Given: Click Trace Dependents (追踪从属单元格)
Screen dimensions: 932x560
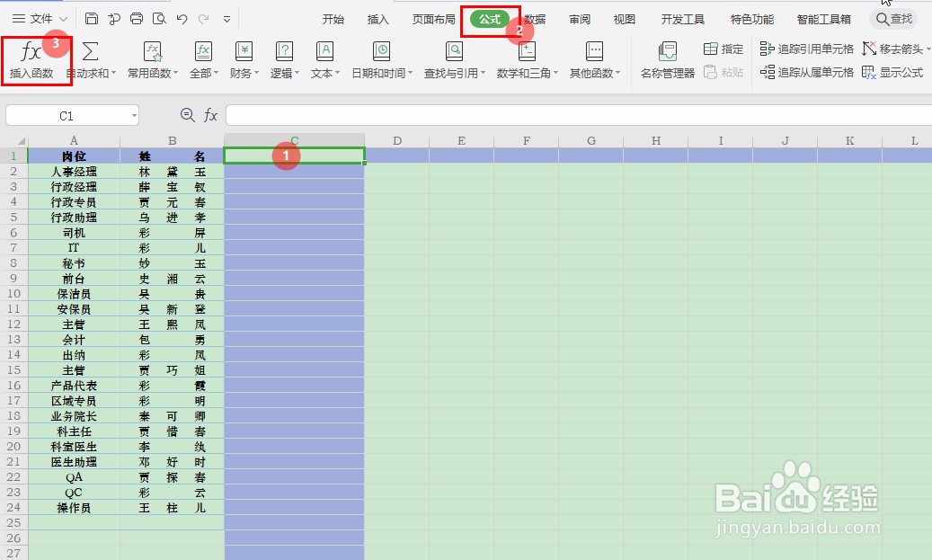Looking at the screenshot, I should pos(806,72).
